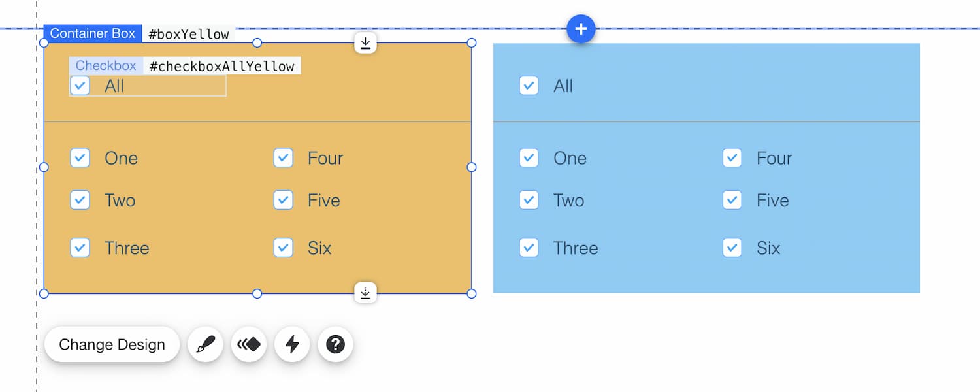Uncheck the Three checkbox in the yellow box

pos(80,248)
